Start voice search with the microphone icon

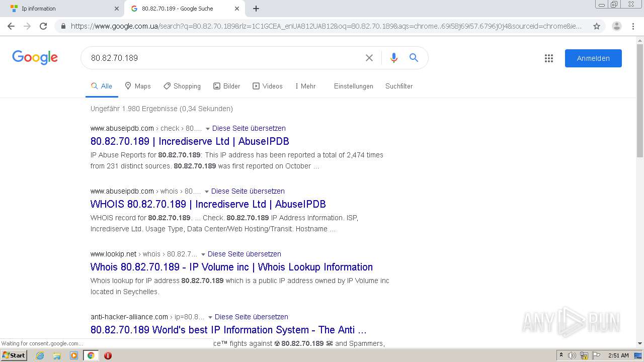click(x=394, y=58)
